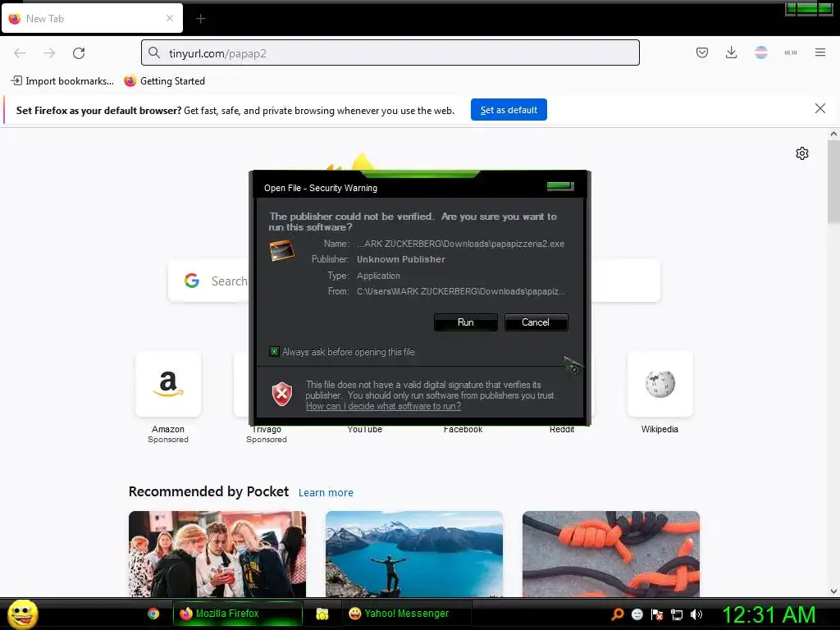Viewport: 840px width, 630px height.
Task: Click the striped circular extension icon
Action: tap(760, 52)
